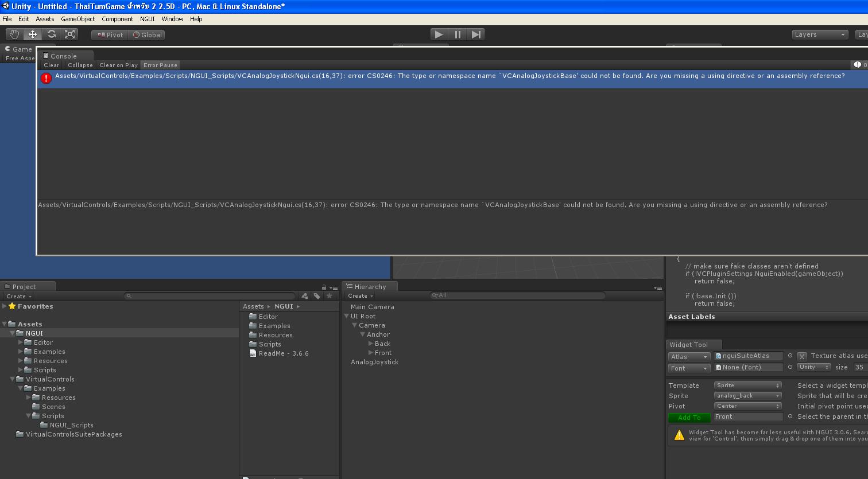Select the Rotate tool
Viewport: 868px width, 479px height.
(51, 34)
